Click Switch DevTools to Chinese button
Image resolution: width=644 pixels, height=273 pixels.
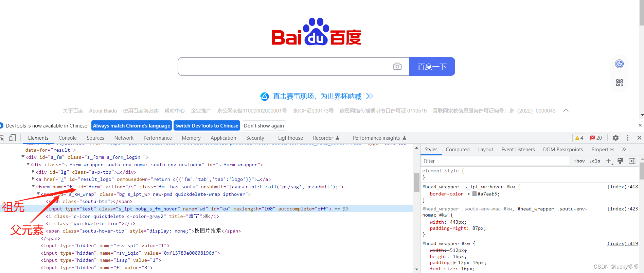(x=207, y=125)
